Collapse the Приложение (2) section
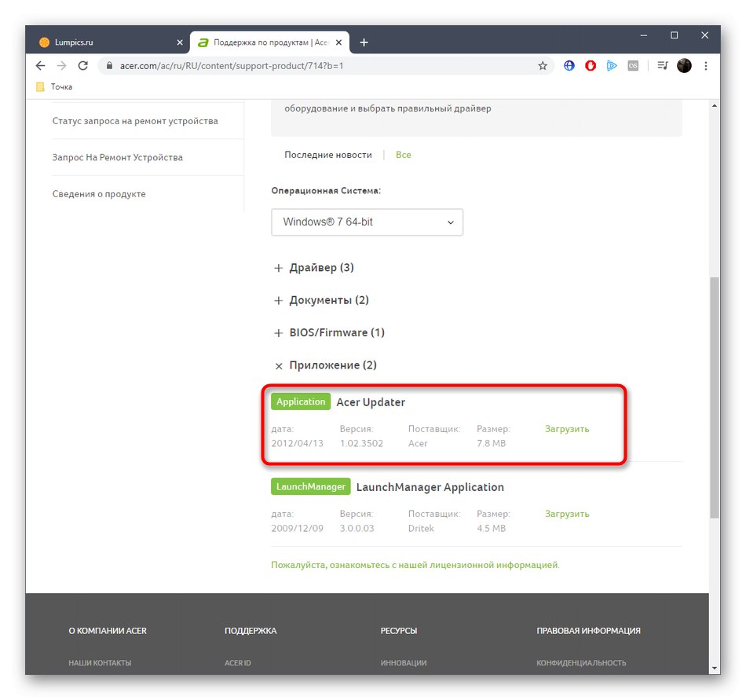The height and width of the screenshot is (700, 746). coord(326,365)
